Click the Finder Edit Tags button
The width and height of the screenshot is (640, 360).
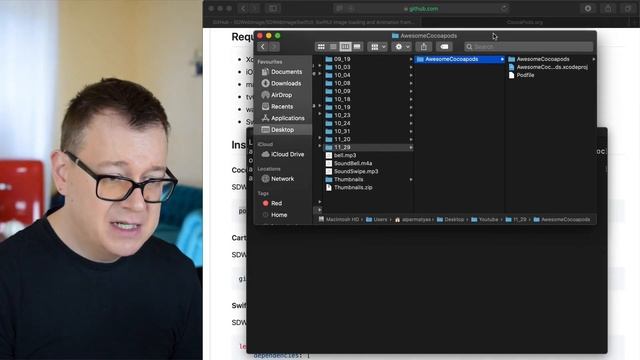444,47
